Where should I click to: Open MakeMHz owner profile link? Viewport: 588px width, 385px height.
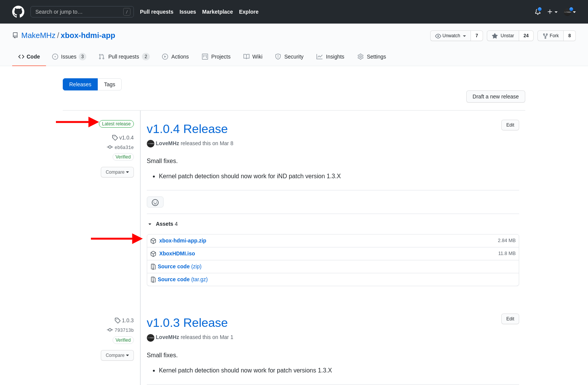pyautogui.click(x=38, y=35)
